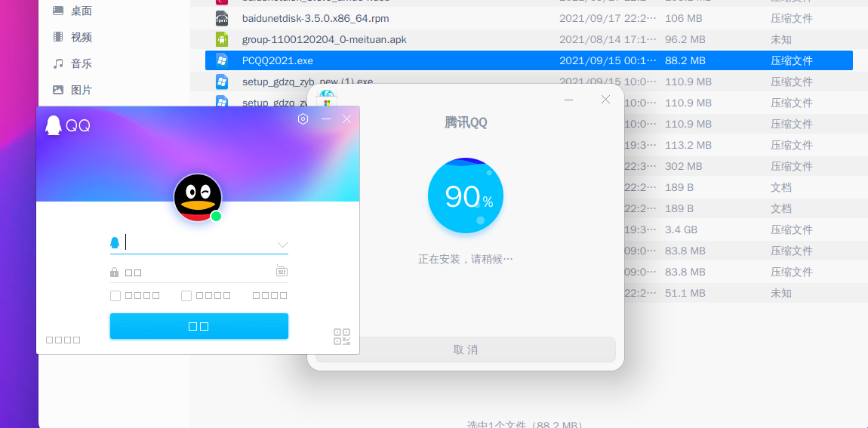This screenshot has height=428, width=868.
Task: Click 压缩文件 type in 3.4 GB row
Action: [x=792, y=229]
